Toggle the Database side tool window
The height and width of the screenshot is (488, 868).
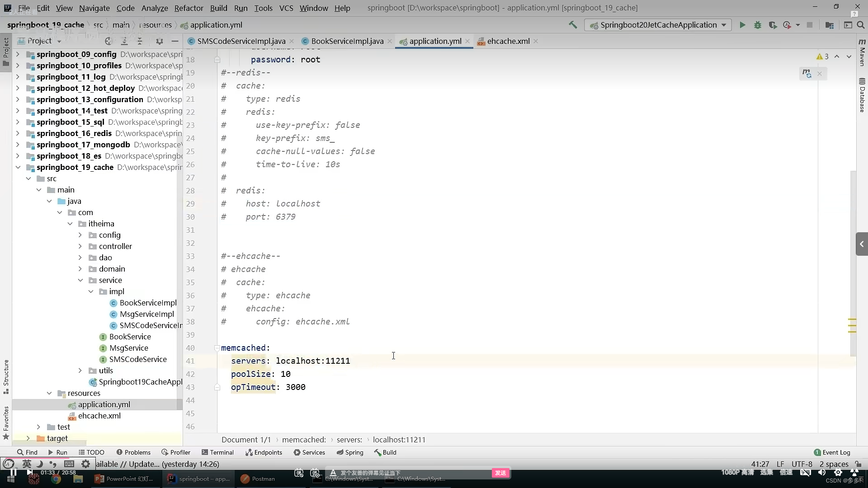tap(862, 95)
